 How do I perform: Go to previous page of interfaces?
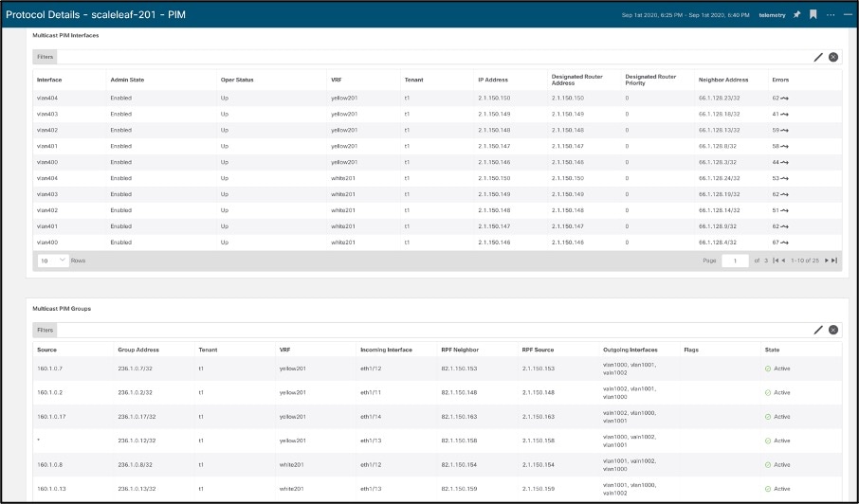pos(784,260)
